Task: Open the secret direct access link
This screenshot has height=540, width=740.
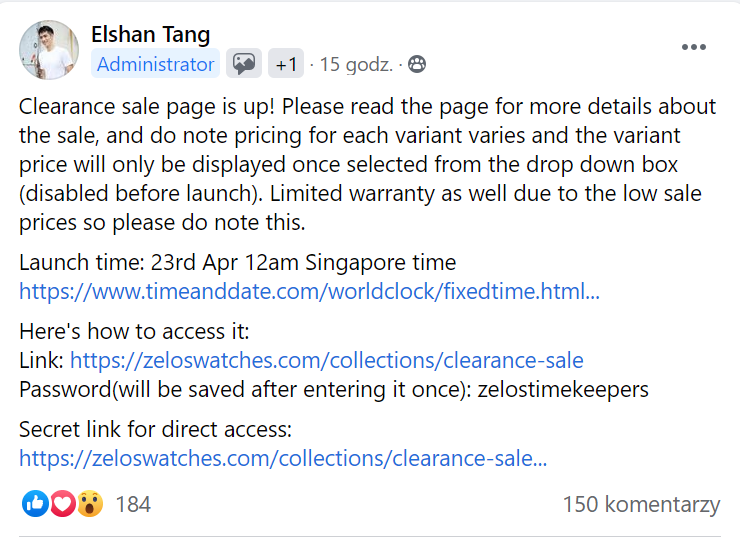Action: pos(283,459)
